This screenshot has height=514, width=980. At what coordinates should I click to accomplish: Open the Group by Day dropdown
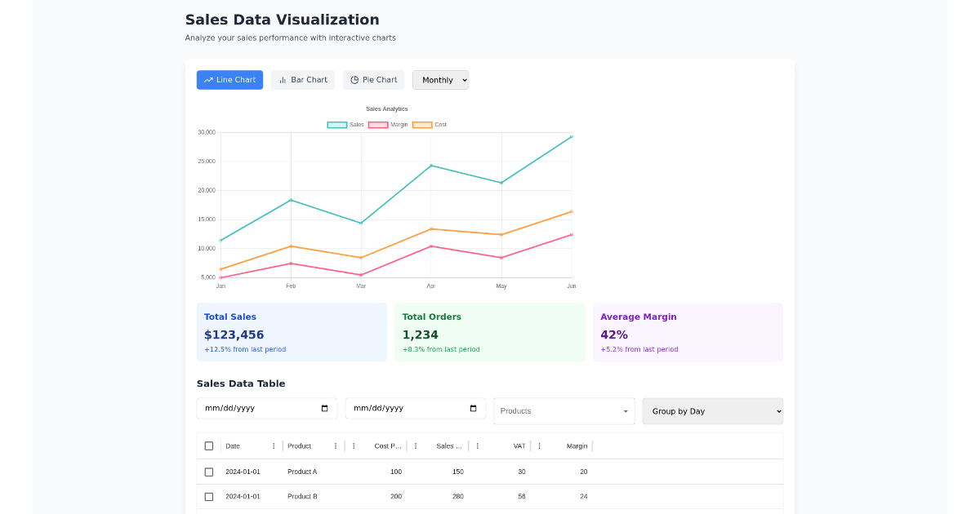[712, 410]
